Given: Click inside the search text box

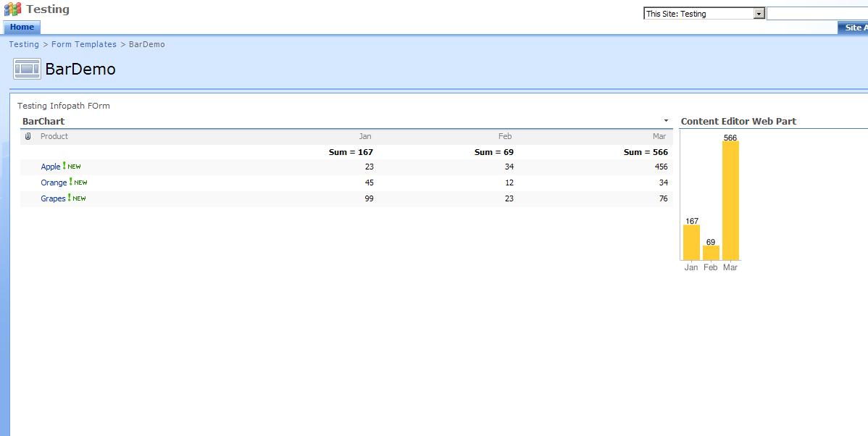Looking at the screenshot, I should click(x=817, y=14).
